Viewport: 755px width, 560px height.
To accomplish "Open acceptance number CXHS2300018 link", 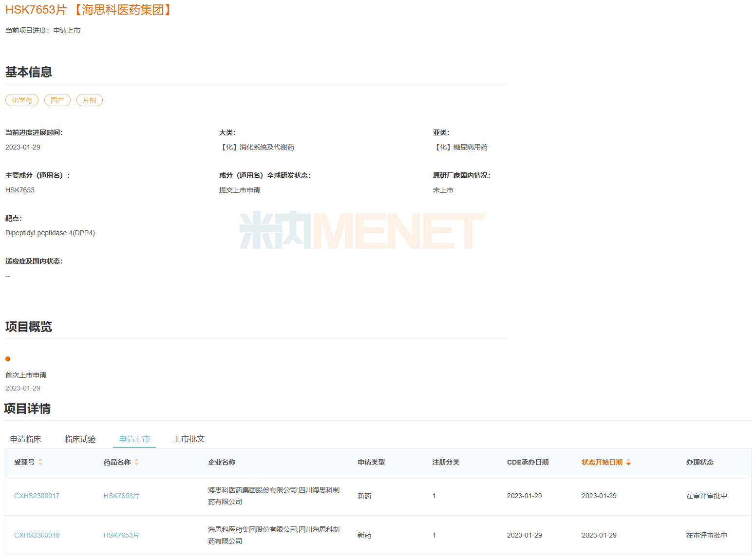I will 37,535.
